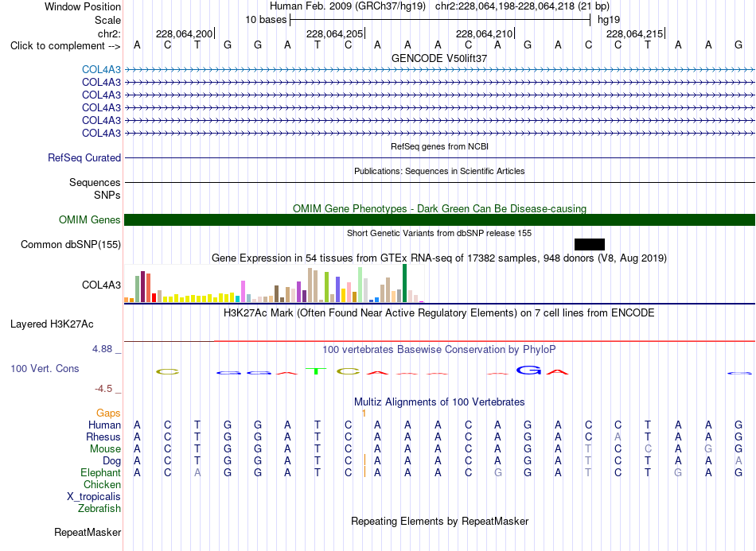Image resolution: width=756 pixels, height=551 pixels.
Task: Click the 228,064,200 coordinate marker
Action: point(185,33)
